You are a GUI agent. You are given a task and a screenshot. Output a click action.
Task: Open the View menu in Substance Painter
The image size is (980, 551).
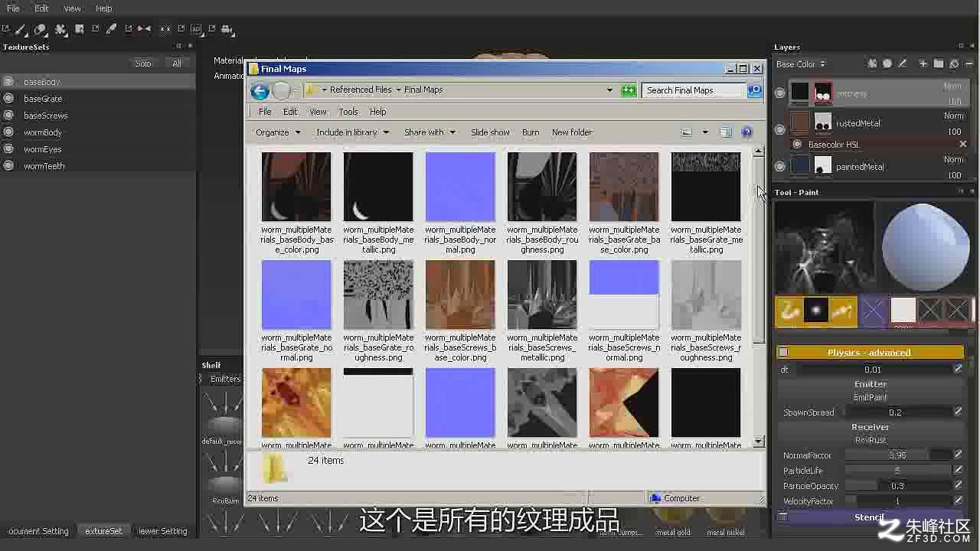pos(72,8)
